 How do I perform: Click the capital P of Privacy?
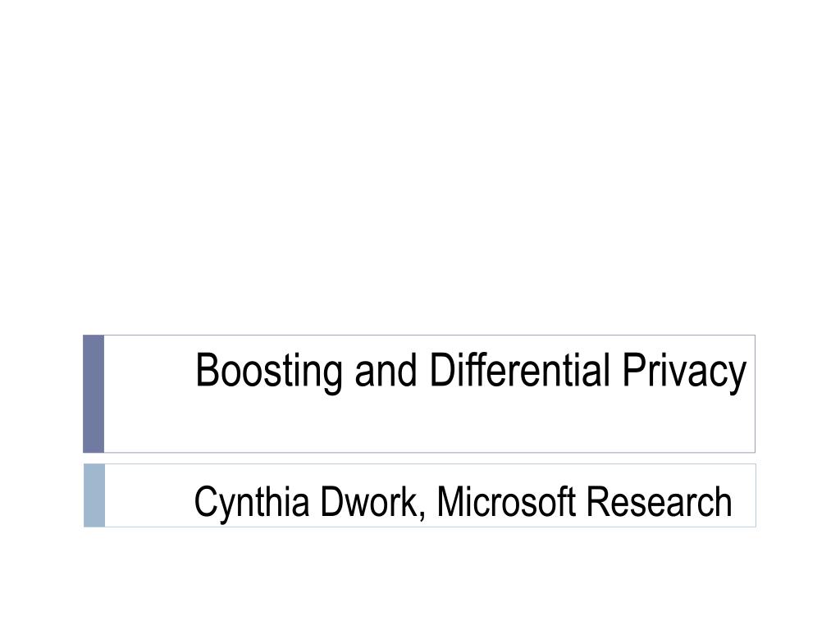[632, 370]
